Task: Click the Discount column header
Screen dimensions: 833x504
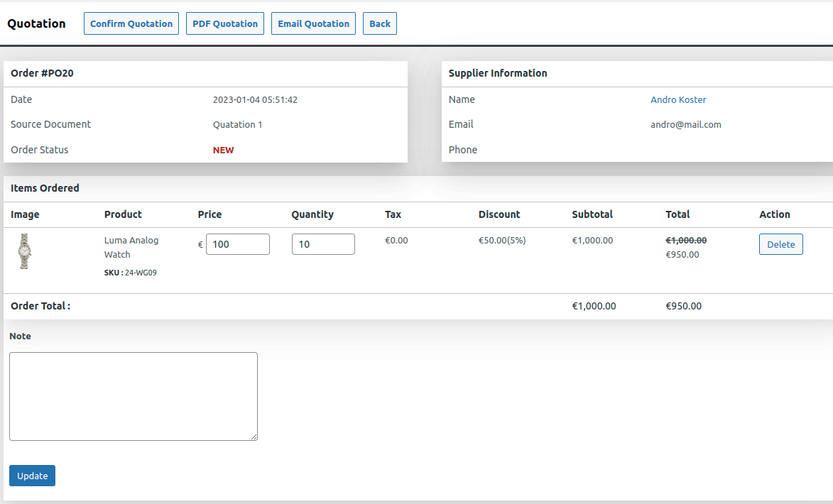Action: [499, 214]
